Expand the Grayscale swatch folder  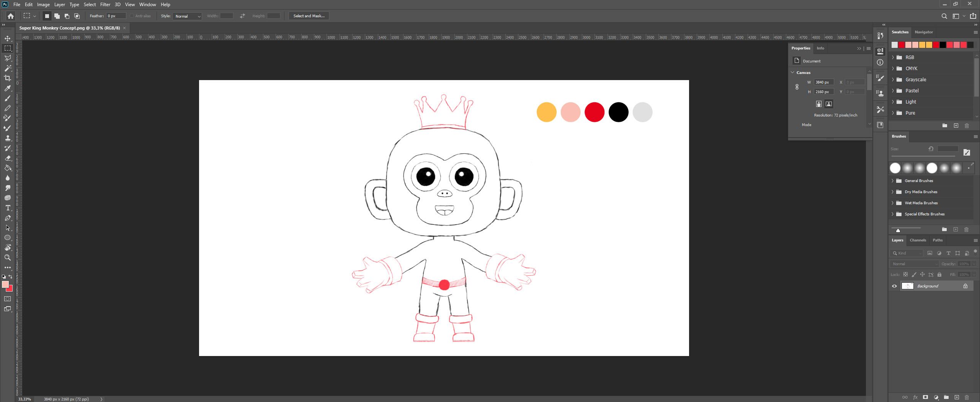893,80
